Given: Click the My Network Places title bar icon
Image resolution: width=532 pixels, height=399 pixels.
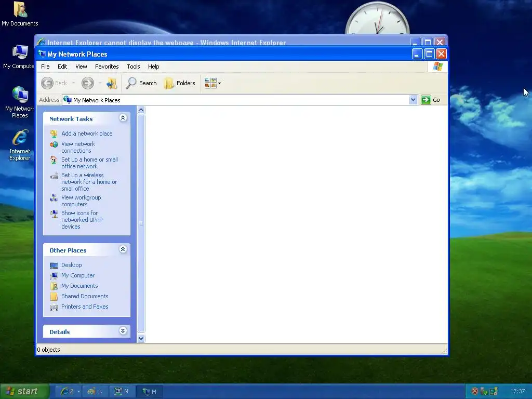Looking at the screenshot, I should (42, 54).
